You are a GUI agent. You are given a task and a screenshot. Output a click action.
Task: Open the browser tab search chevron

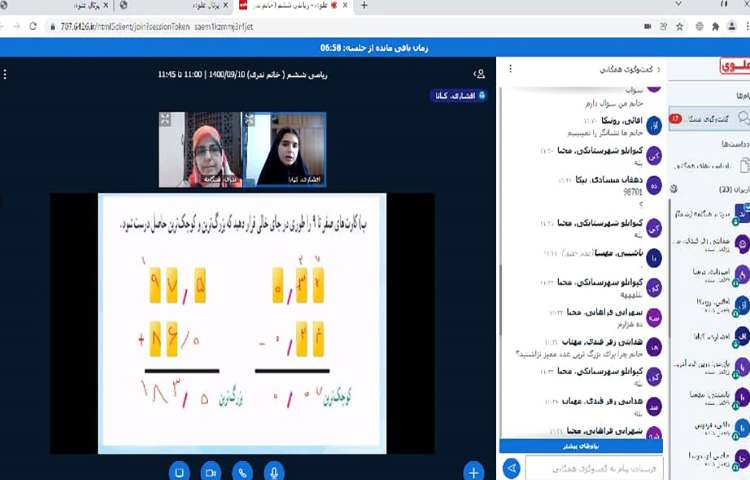coord(678,4)
